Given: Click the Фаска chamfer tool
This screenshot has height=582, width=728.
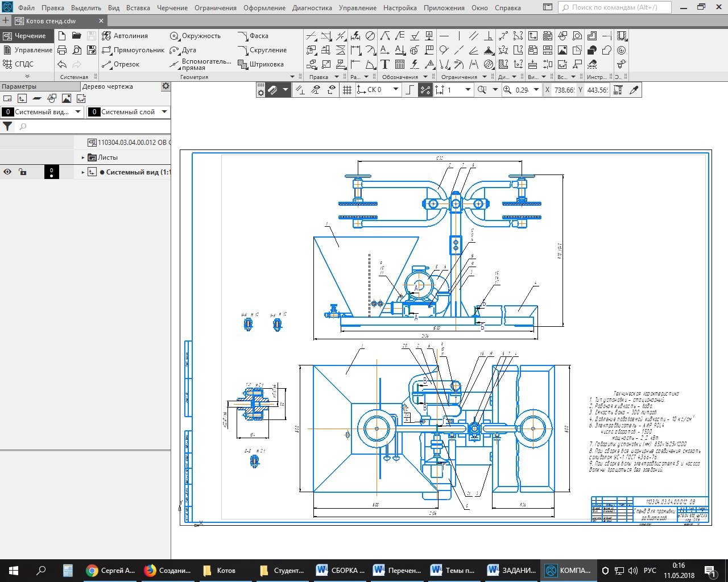Looking at the screenshot, I should 253,36.
